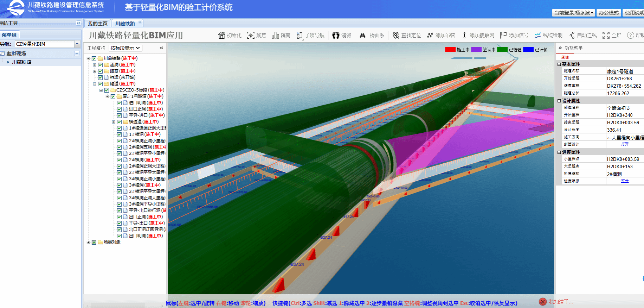
Task: Click the 添加信号 flag icon
Action: coord(503,35)
